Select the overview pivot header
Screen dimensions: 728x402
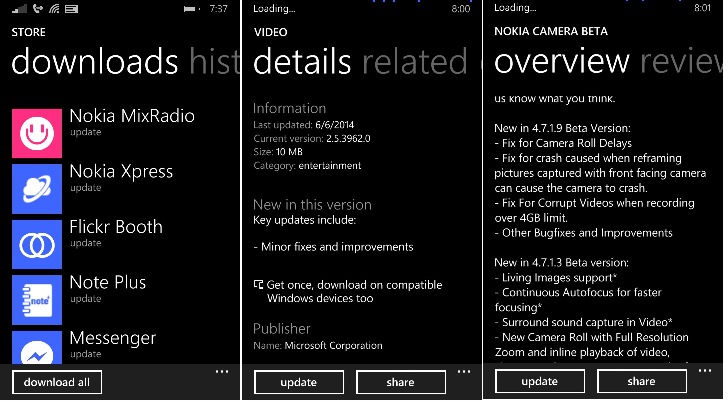click(x=562, y=61)
